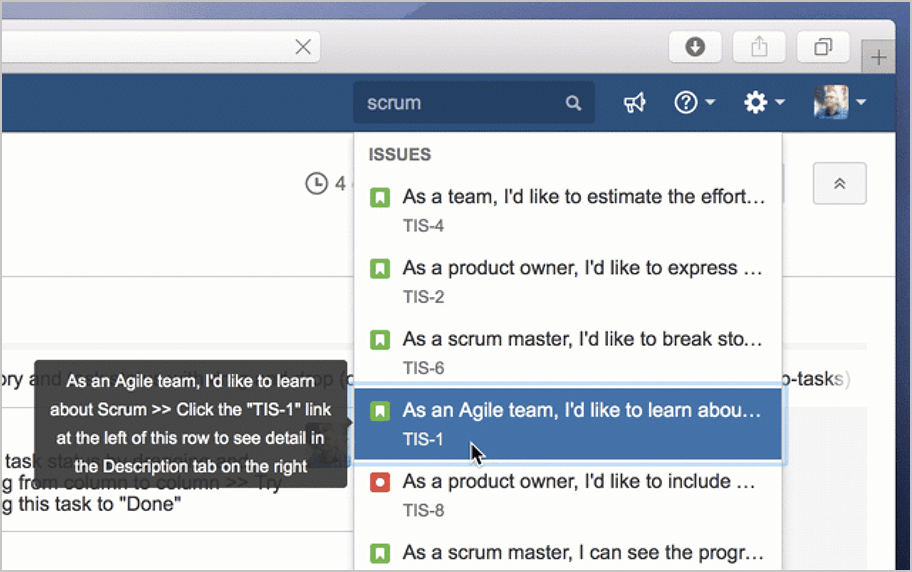This screenshot has height=572, width=912.
Task: Open the user profile avatar menu
Action: click(838, 103)
